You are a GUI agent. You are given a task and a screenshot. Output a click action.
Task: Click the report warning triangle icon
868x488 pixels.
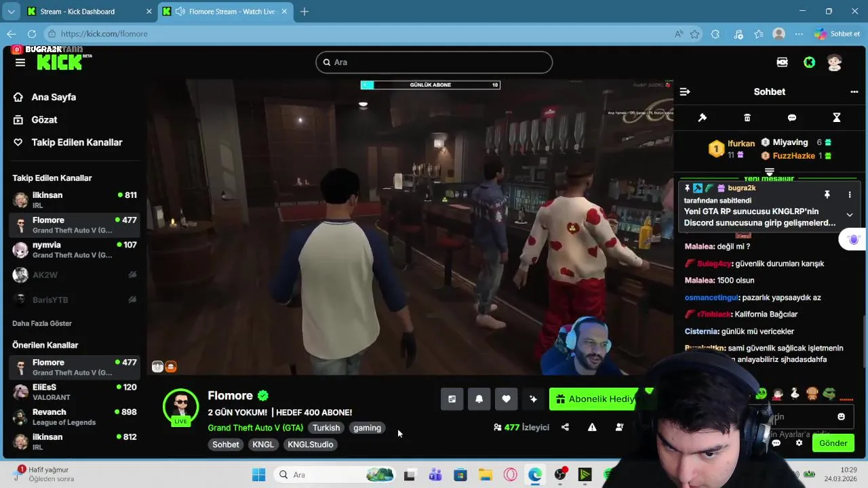click(x=593, y=428)
